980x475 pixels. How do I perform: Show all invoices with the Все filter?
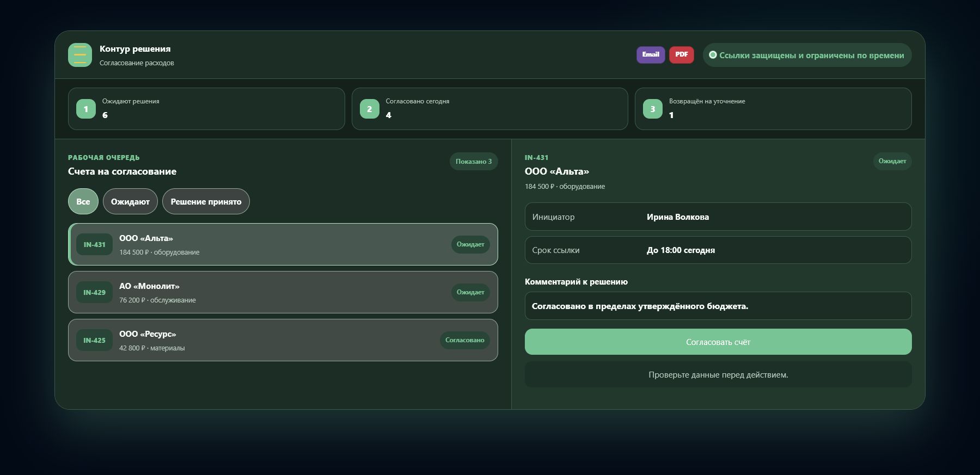[x=83, y=201]
